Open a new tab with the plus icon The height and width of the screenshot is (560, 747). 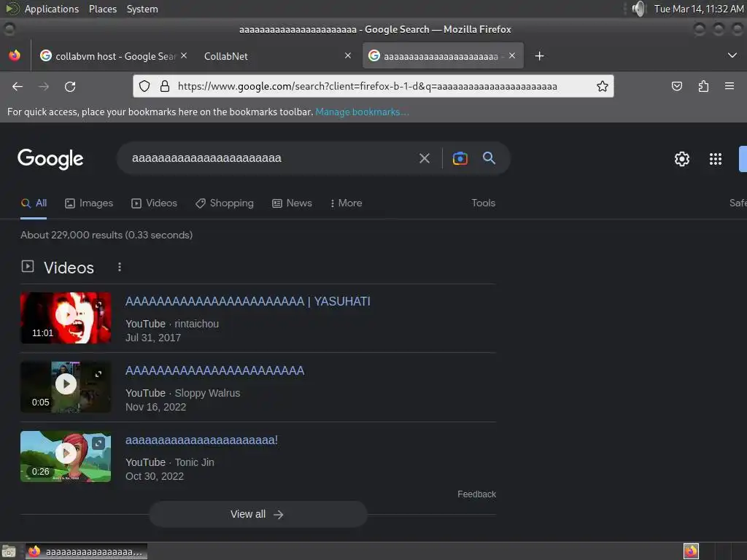pyautogui.click(x=539, y=56)
